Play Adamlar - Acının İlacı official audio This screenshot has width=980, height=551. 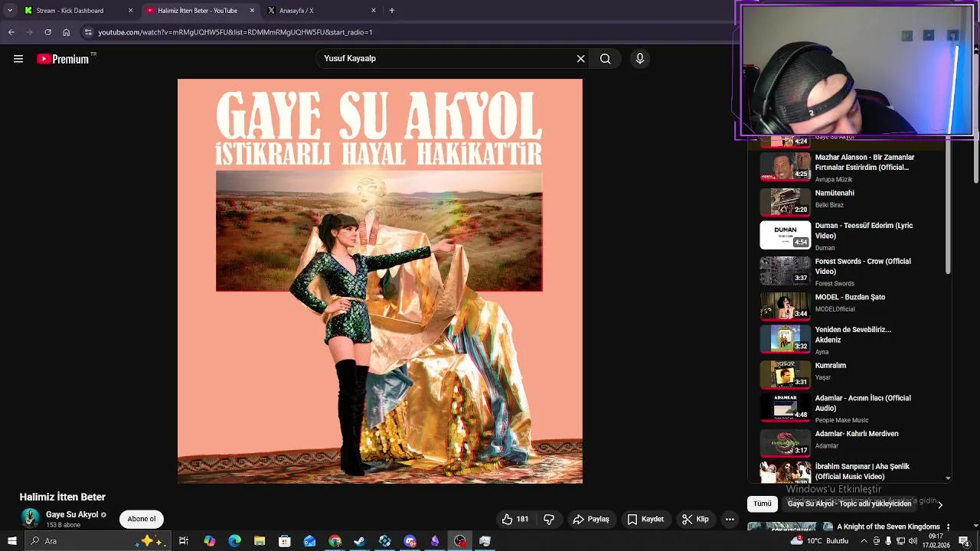(850, 408)
